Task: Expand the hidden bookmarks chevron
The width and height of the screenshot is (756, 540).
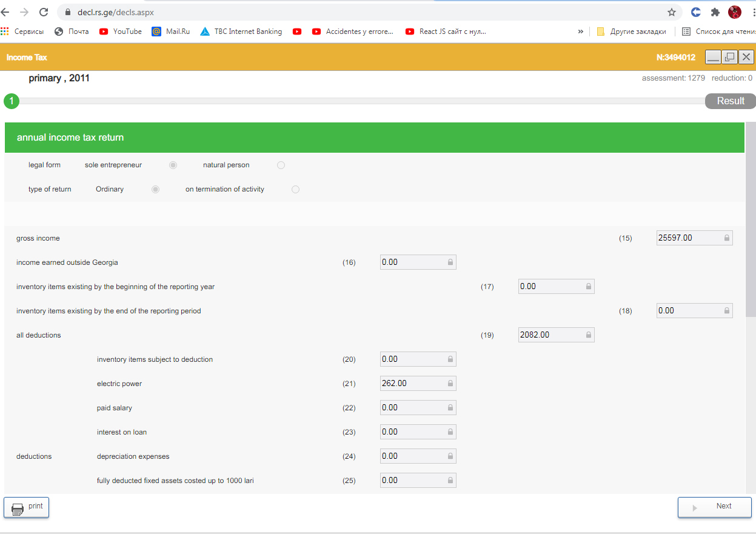Action: [x=580, y=32]
